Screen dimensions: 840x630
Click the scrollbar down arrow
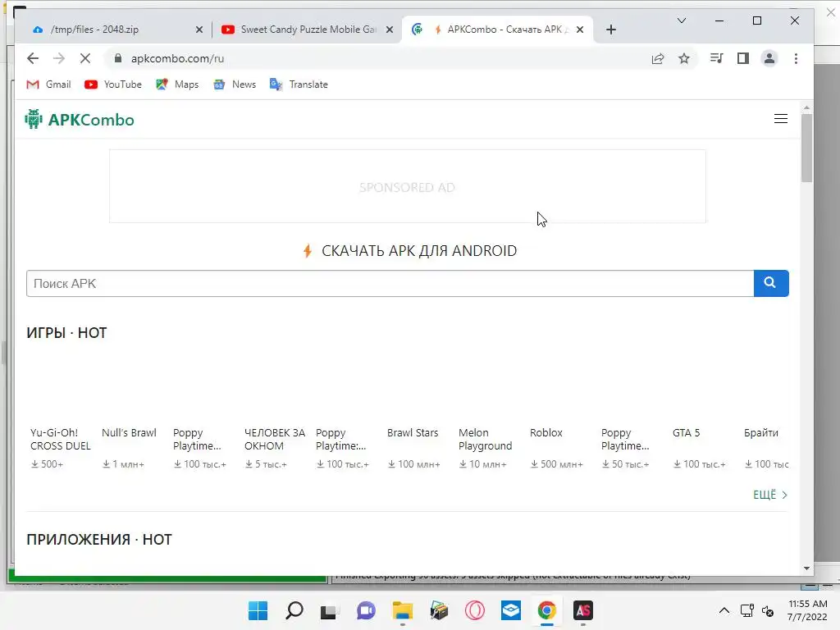[807, 568]
